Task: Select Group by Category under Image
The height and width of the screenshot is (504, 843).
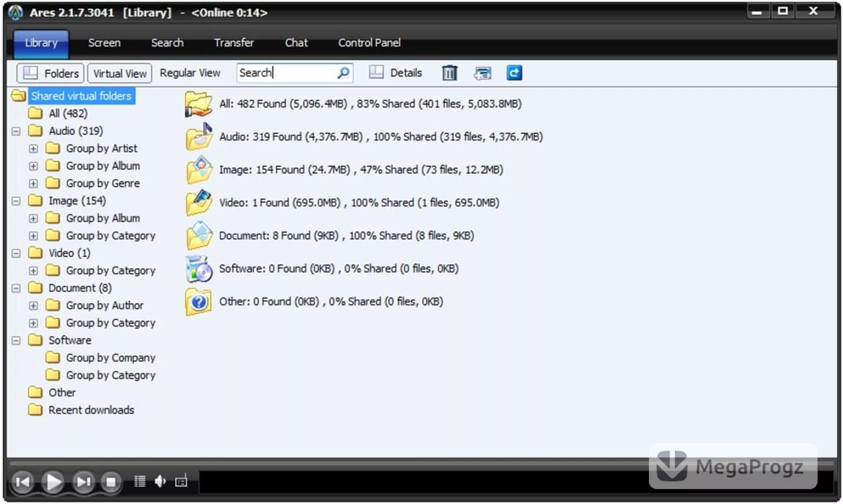Action: [x=111, y=236]
